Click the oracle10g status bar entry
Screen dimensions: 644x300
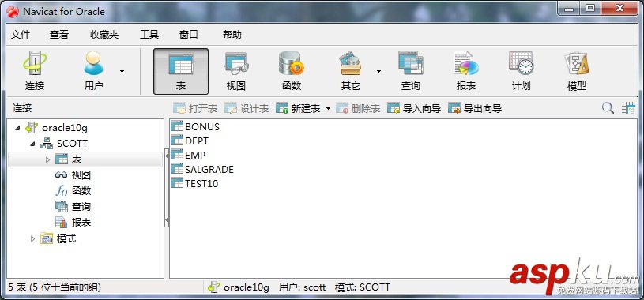(x=239, y=287)
